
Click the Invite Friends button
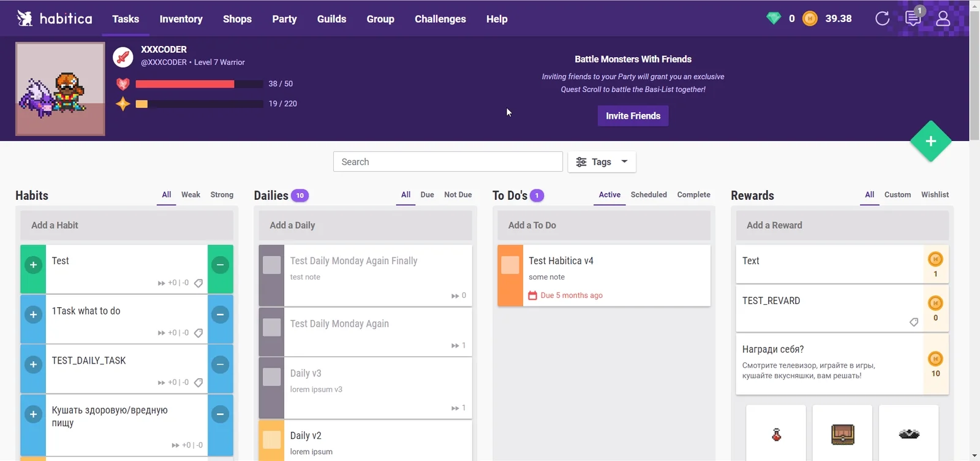pyautogui.click(x=633, y=116)
